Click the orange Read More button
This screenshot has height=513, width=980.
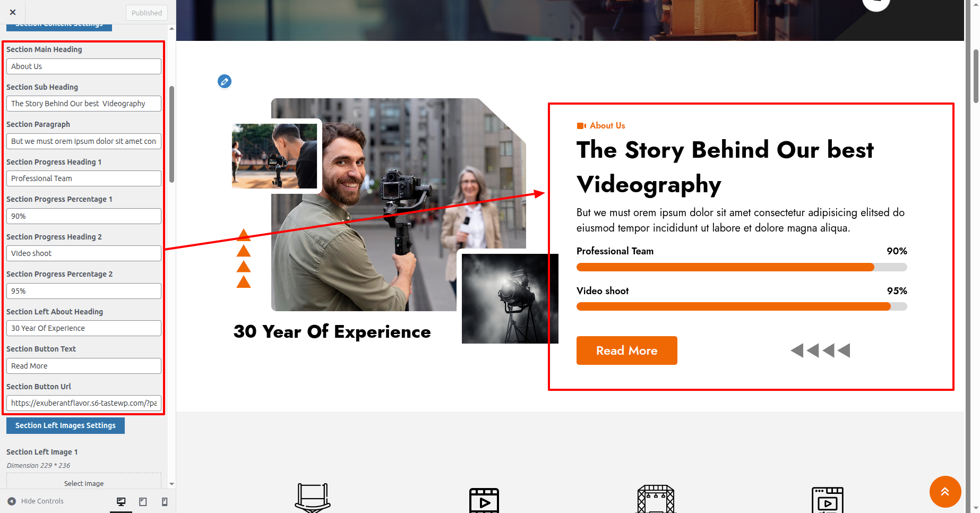[x=626, y=350]
